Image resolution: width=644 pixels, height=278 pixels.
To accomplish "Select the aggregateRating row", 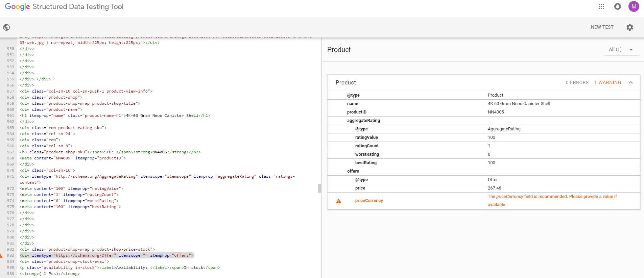I will point(363,121).
